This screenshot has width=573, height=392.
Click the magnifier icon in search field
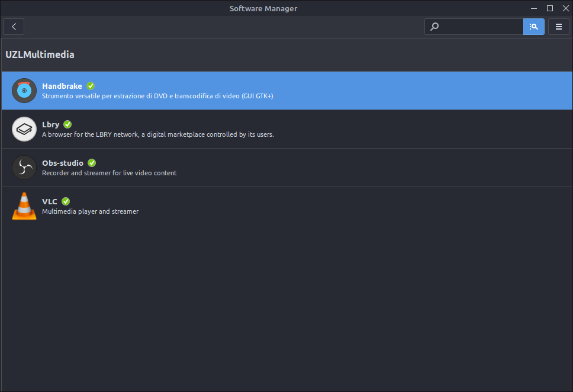click(x=434, y=26)
